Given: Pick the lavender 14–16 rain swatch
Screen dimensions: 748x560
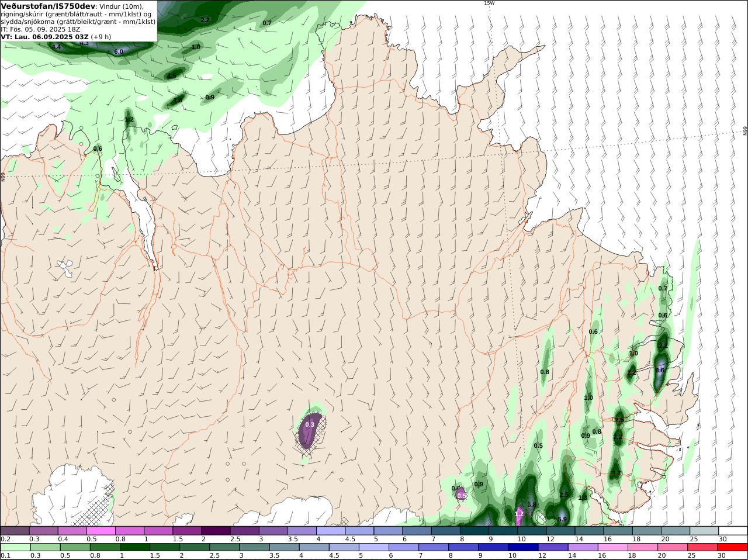Looking at the screenshot, I should (x=583, y=547).
